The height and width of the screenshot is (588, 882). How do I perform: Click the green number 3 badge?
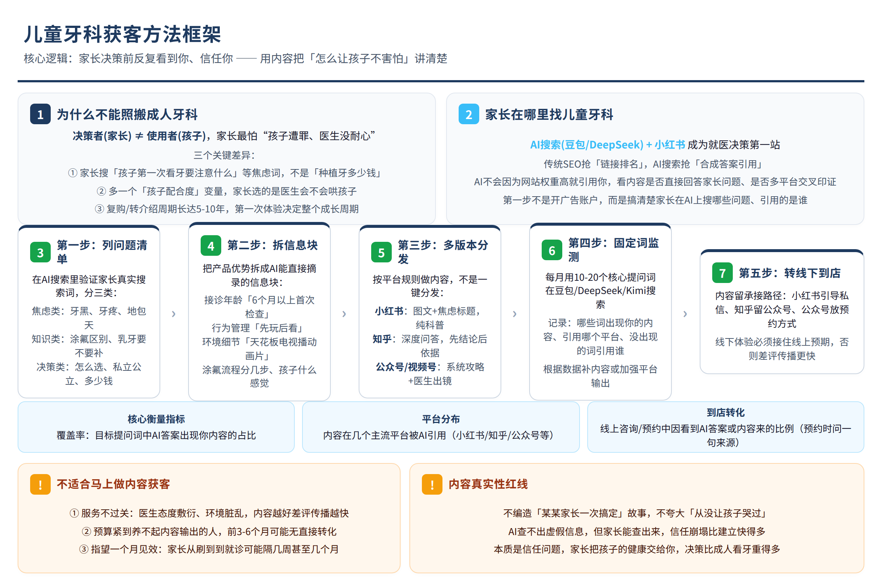(40, 252)
